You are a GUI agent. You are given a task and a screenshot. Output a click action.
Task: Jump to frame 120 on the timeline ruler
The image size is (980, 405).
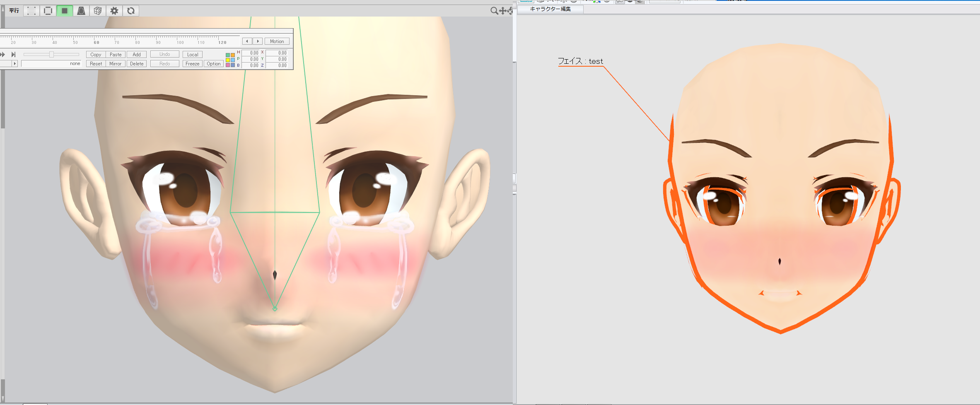222,43
